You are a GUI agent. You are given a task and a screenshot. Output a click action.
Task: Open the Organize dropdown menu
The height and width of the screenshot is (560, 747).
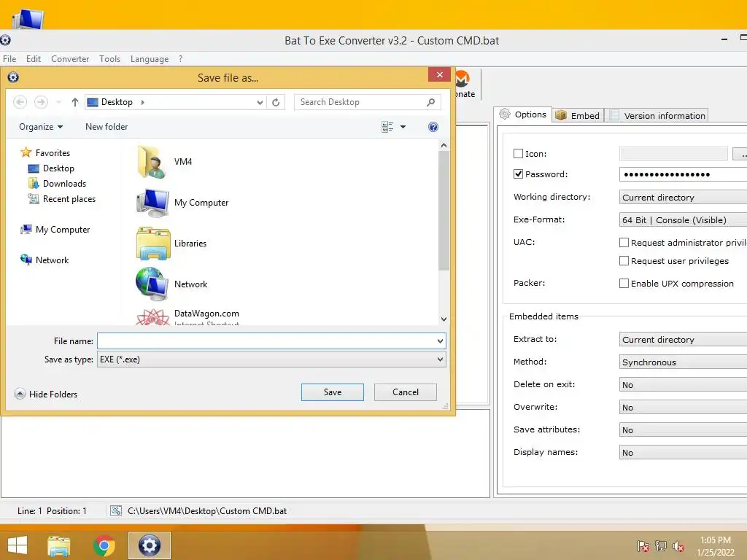[41, 127]
